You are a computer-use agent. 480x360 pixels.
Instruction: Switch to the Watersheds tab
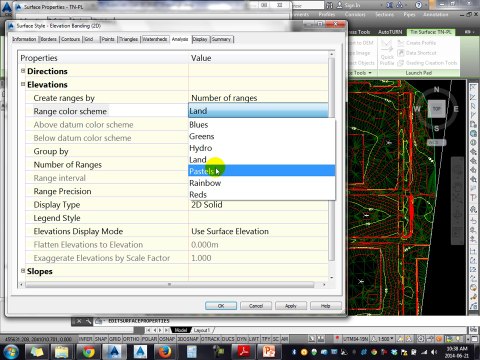pos(155,39)
